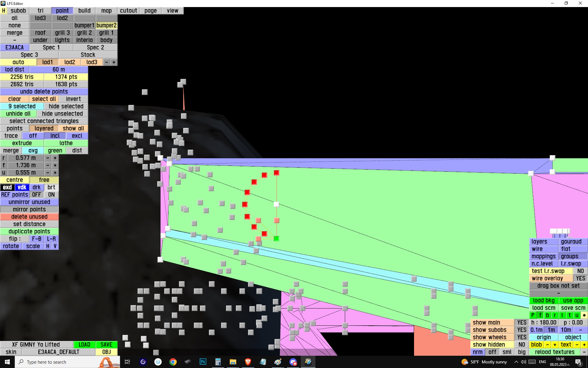
Task: Select the red selected point at top of arc
Action: click(276, 173)
